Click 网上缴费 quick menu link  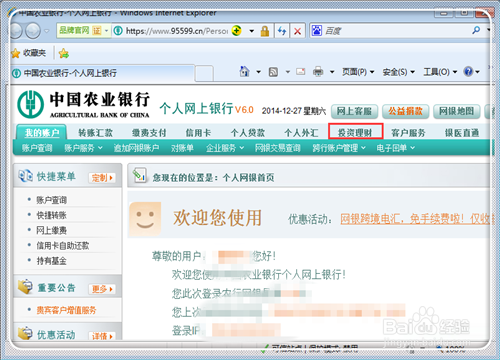52,230
